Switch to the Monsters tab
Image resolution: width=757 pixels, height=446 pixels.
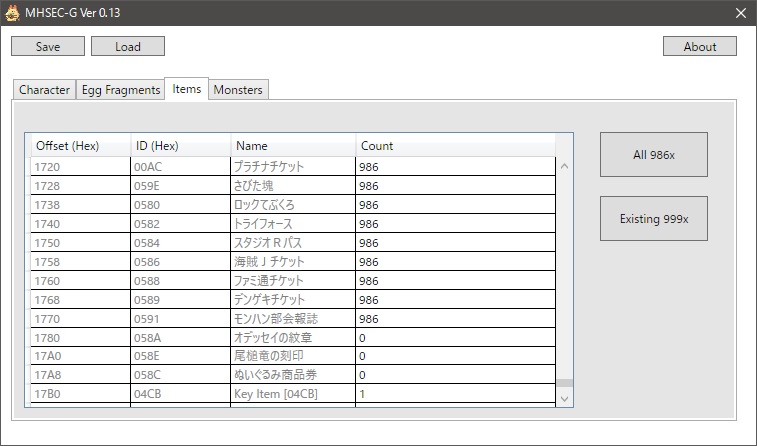pos(238,90)
